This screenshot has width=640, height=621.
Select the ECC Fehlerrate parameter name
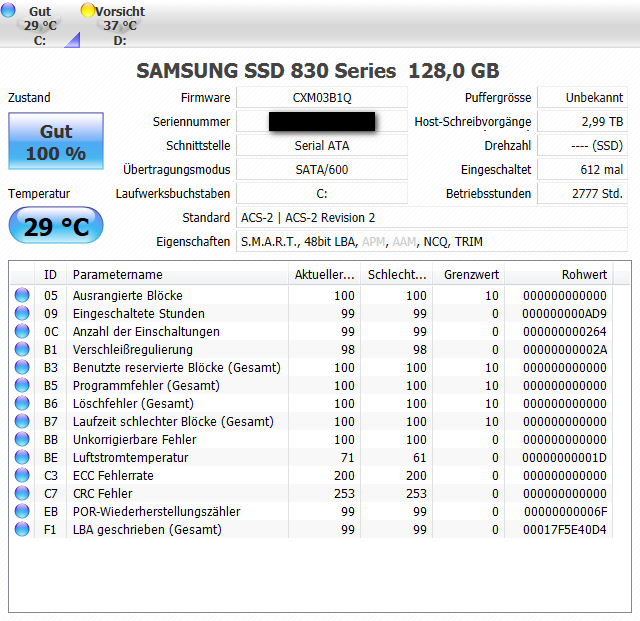click(113, 476)
